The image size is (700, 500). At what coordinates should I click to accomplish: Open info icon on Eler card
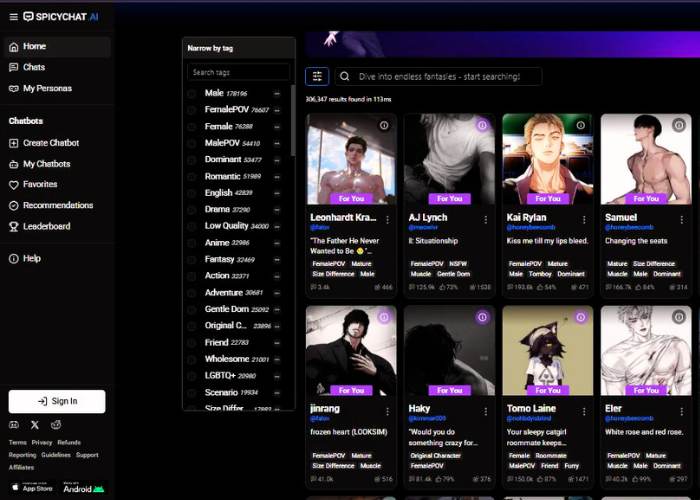[x=679, y=317]
